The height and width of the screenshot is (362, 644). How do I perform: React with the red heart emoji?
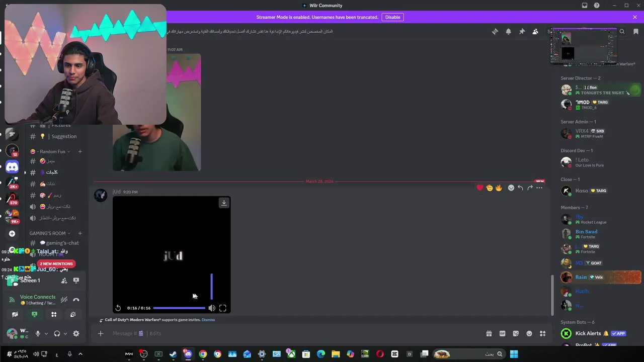(x=480, y=188)
